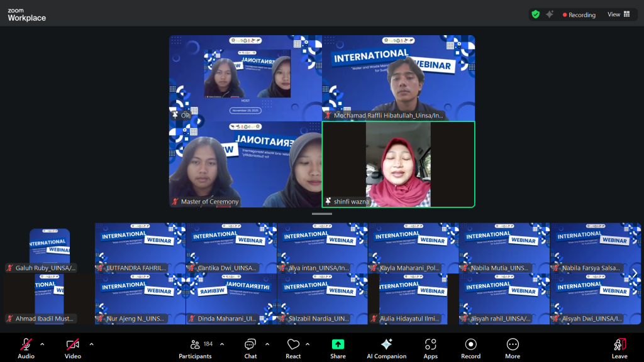Expand the audio options arrow
Screen dimensions: 644x362
click(x=42, y=344)
